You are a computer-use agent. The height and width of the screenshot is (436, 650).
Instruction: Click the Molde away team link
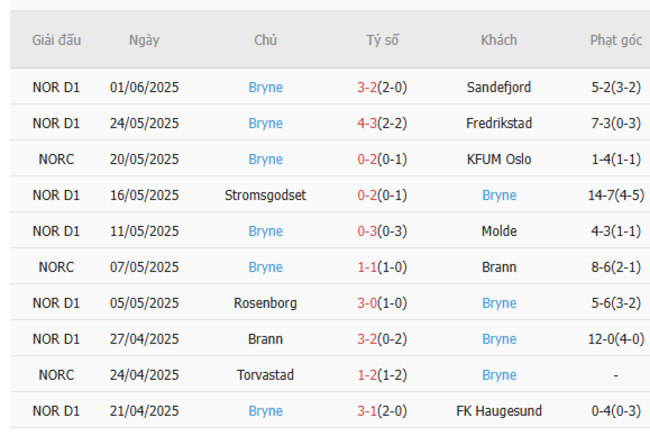pos(498,231)
